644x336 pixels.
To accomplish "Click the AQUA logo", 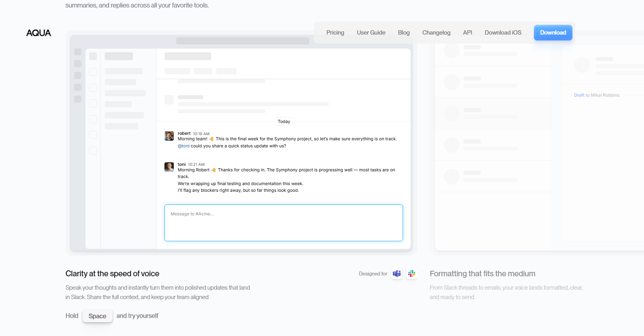I will (38, 33).
